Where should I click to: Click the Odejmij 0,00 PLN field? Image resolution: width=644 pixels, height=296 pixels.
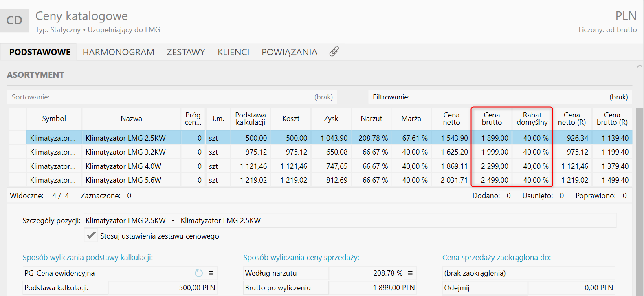[571, 288]
